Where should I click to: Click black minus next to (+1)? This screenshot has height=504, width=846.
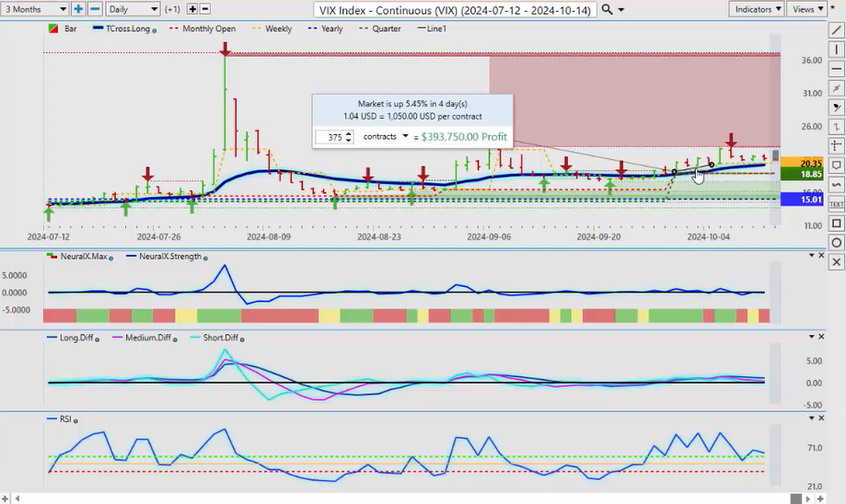point(205,9)
